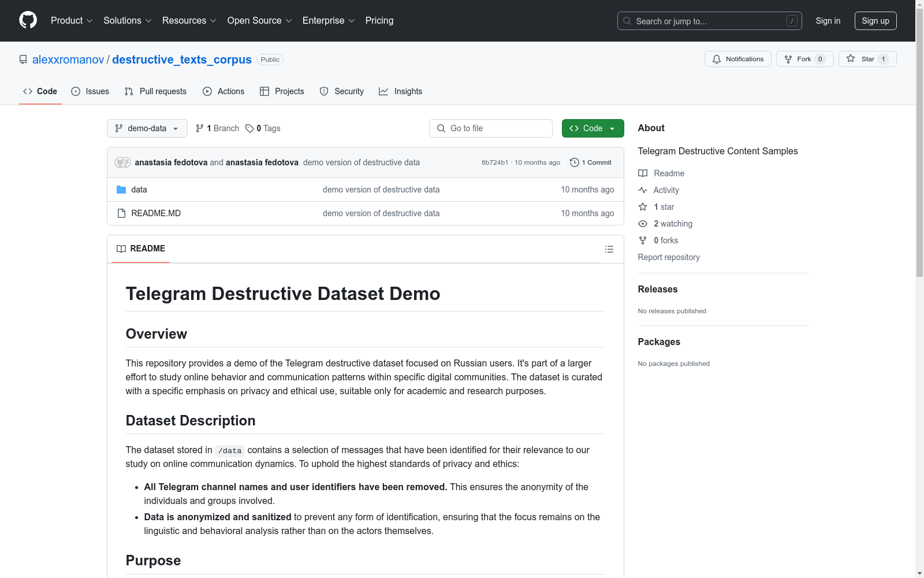The width and height of the screenshot is (924, 578).
Task: Open the Insights tab
Action: click(401, 91)
